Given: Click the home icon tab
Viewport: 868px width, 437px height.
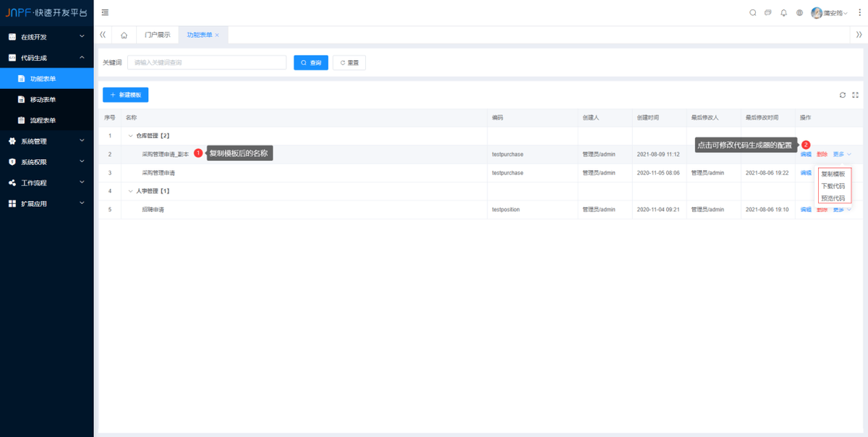Looking at the screenshot, I should point(124,35).
